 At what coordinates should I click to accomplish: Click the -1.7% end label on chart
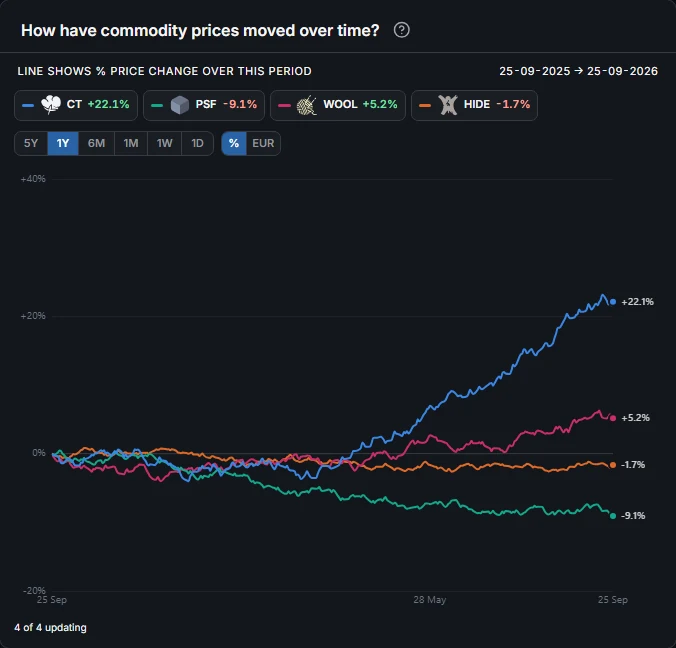(633, 465)
